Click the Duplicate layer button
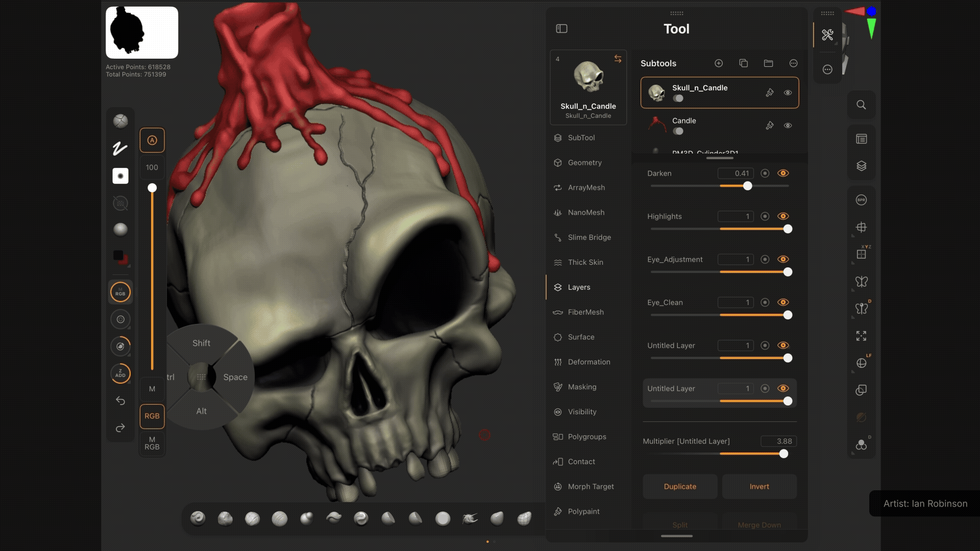 click(x=680, y=487)
